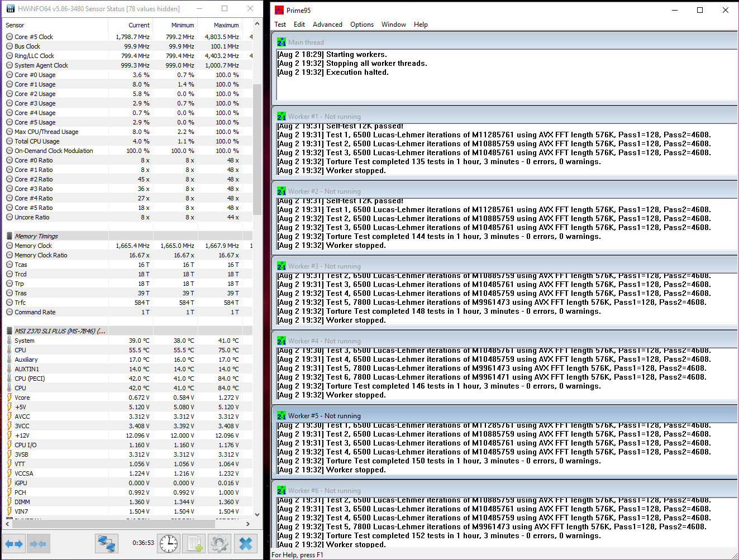
Task: Click the 0:36:53 elapsed time readout
Action: coord(143,543)
